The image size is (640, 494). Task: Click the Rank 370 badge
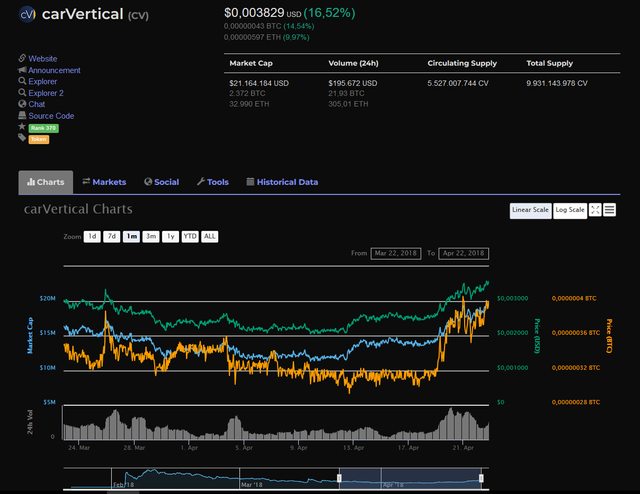tap(44, 128)
